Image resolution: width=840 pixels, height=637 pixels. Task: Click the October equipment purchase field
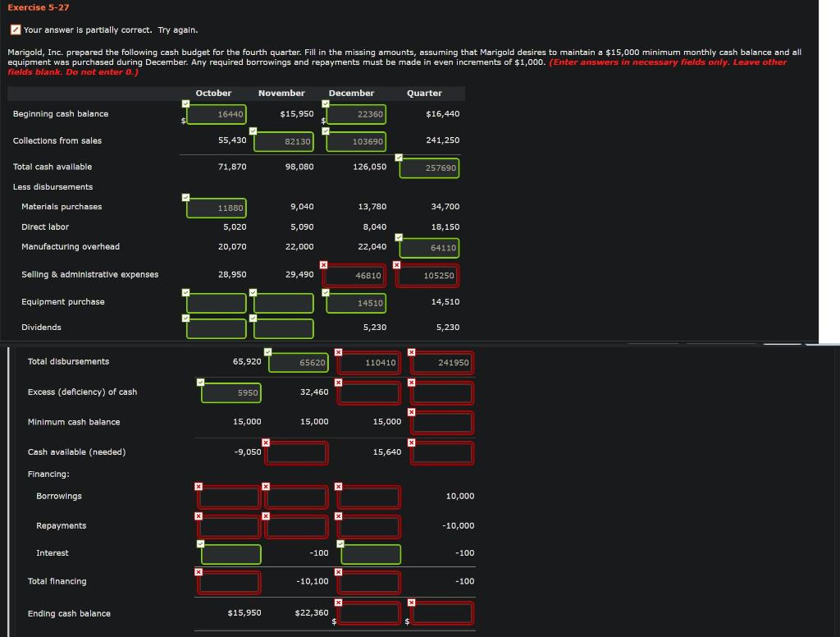pyautogui.click(x=217, y=303)
